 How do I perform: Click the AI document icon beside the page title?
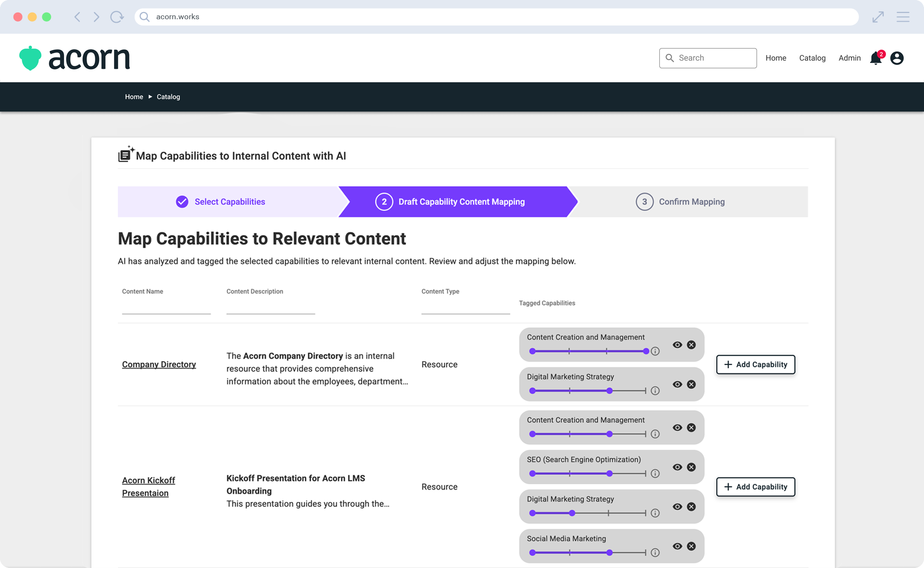tap(126, 154)
